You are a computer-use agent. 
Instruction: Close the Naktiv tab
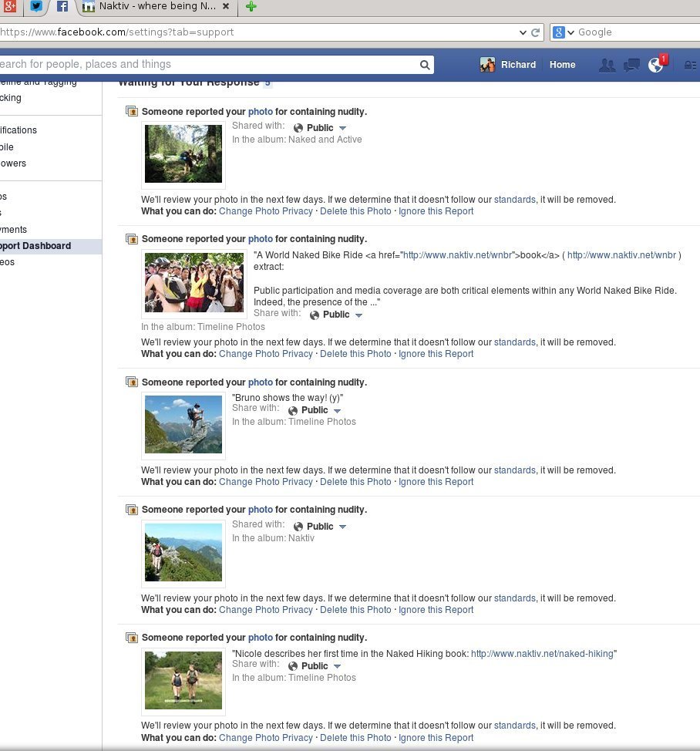(x=226, y=6)
